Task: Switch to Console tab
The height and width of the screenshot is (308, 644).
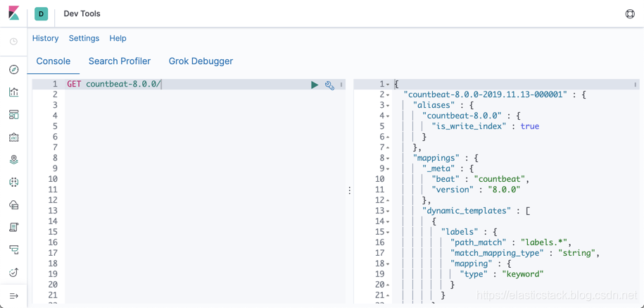Action: (53, 61)
